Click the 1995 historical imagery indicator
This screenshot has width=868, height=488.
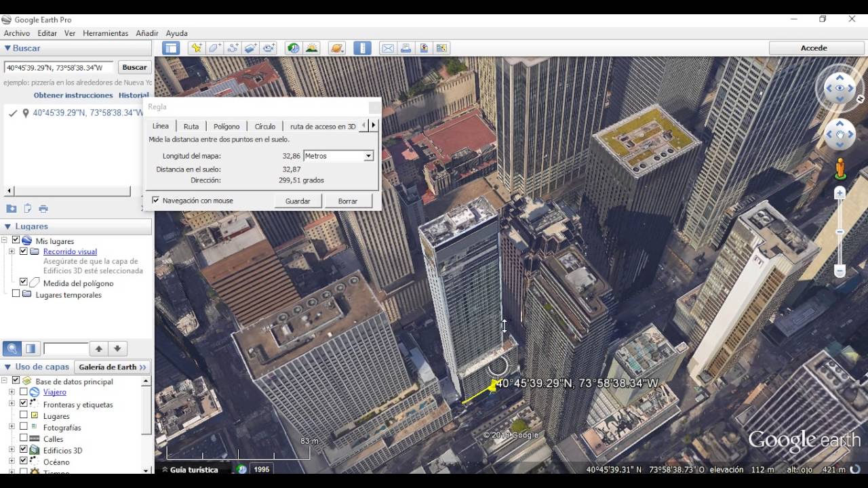click(261, 469)
